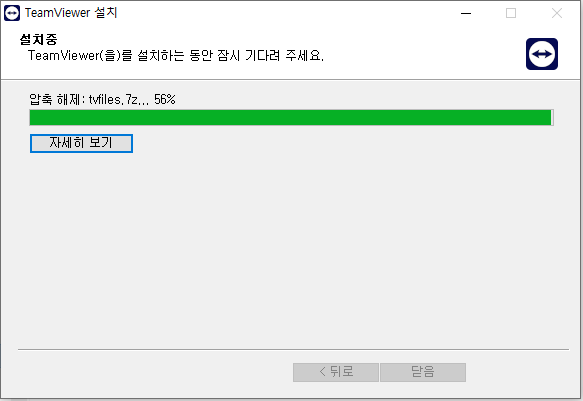
Task: Click the green installation progress bar
Action: pyautogui.click(x=290, y=117)
